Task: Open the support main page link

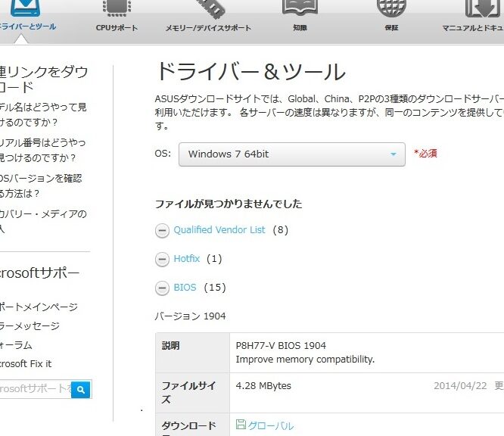Action: [39, 307]
